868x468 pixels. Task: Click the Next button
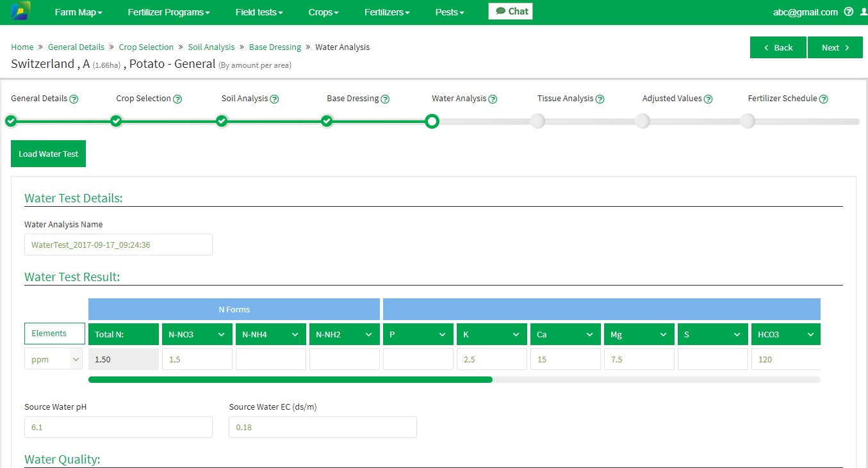(835, 47)
